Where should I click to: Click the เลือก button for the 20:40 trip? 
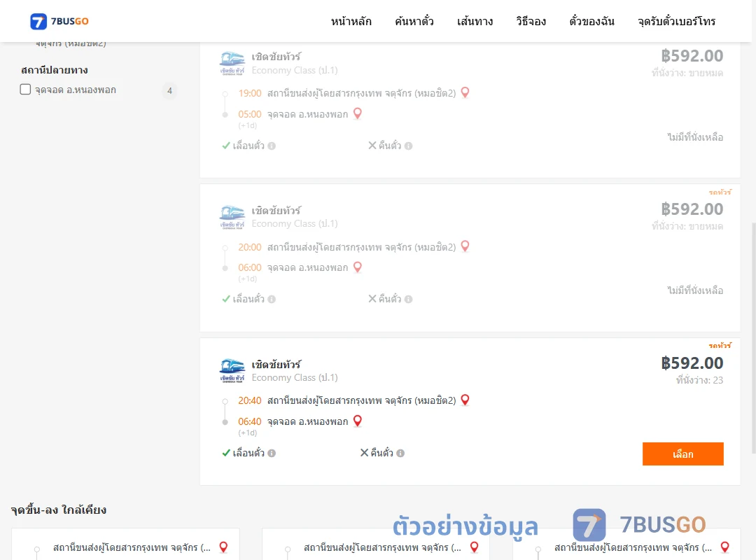pyautogui.click(x=682, y=454)
